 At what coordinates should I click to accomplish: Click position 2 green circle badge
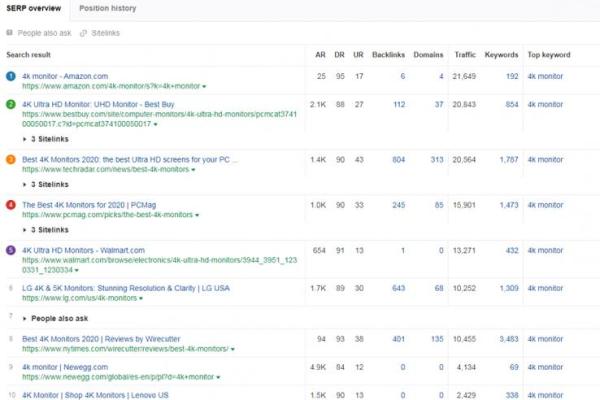11,104
